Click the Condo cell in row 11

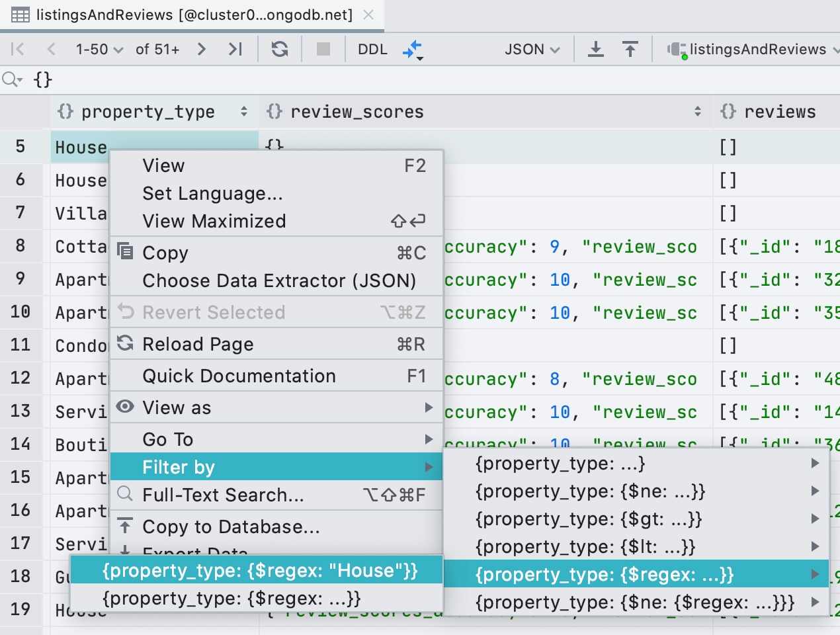(x=81, y=346)
